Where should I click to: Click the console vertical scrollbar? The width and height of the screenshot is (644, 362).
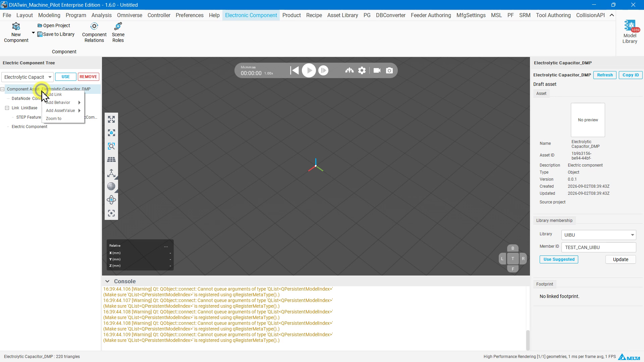coord(528,340)
